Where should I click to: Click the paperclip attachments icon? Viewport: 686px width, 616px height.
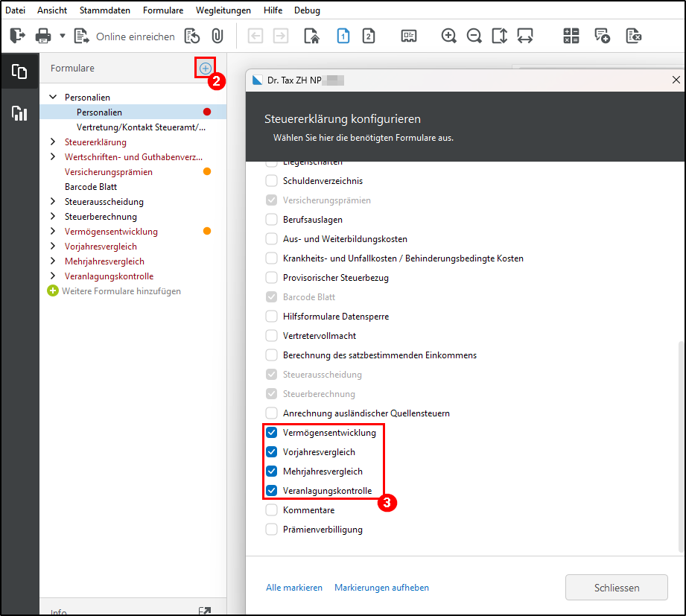(217, 36)
